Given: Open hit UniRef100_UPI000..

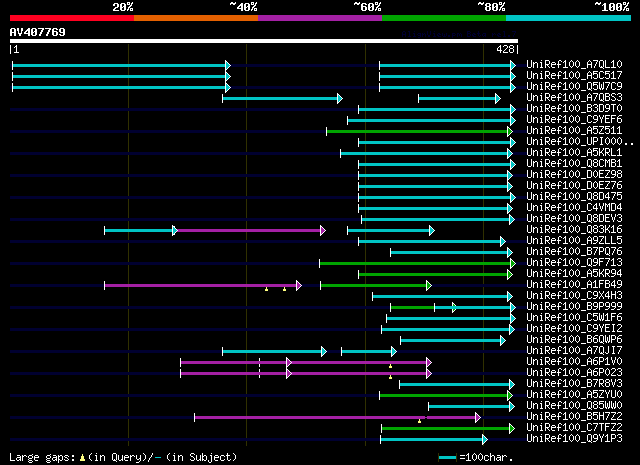Looking at the screenshot, I should coord(580,141).
